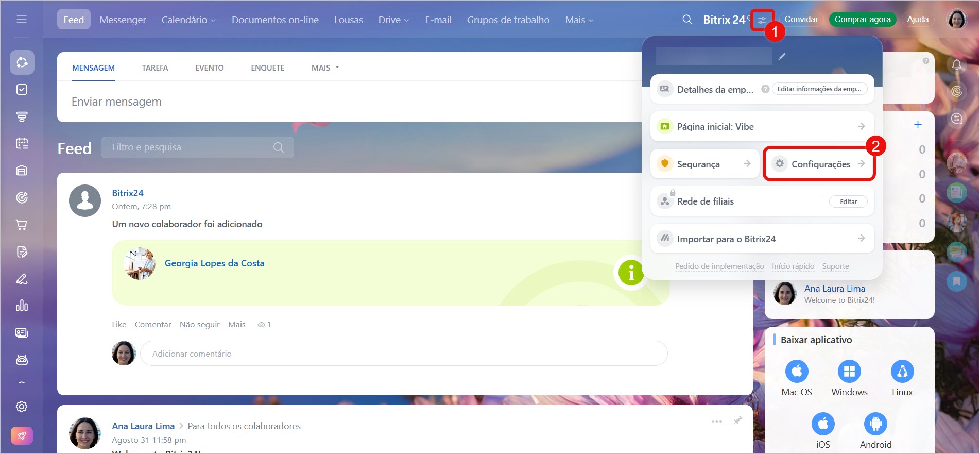Click the rocket icon at the sidebar bottom

point(22,436)
